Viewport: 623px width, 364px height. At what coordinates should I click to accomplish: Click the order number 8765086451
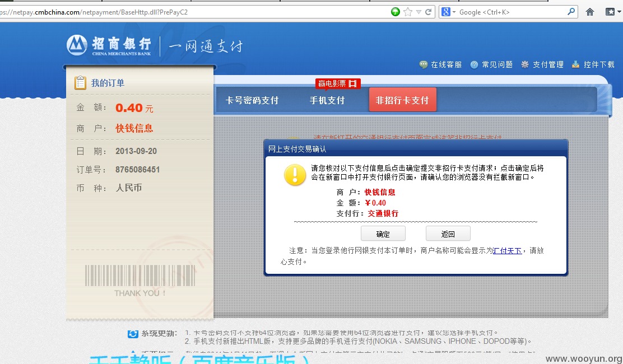click(x=137, y=170)
